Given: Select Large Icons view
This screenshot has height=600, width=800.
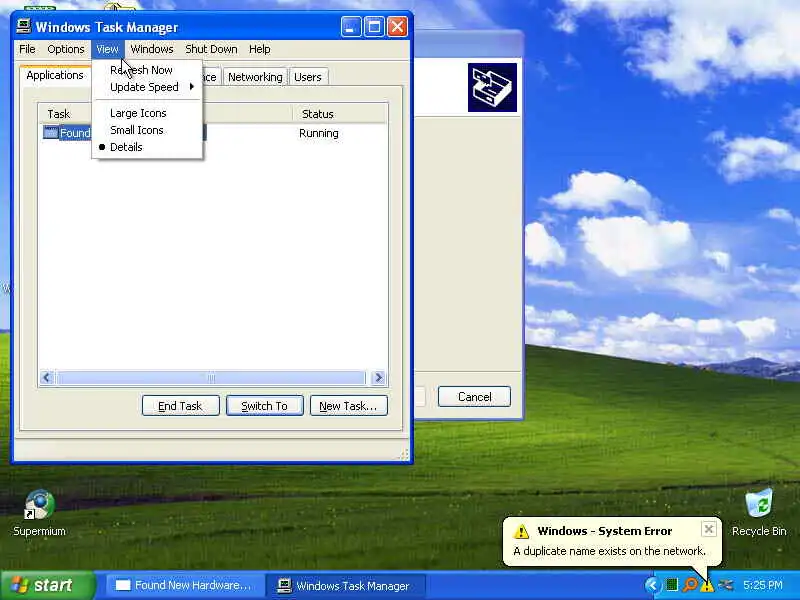Looking at the screenshot, I should [x=147, y=113].
